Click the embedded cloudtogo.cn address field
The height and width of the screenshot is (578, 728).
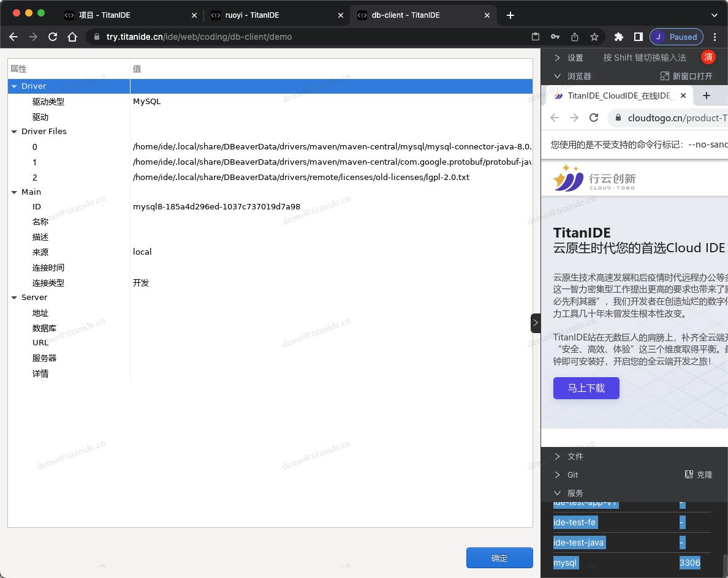click(674, 118)
